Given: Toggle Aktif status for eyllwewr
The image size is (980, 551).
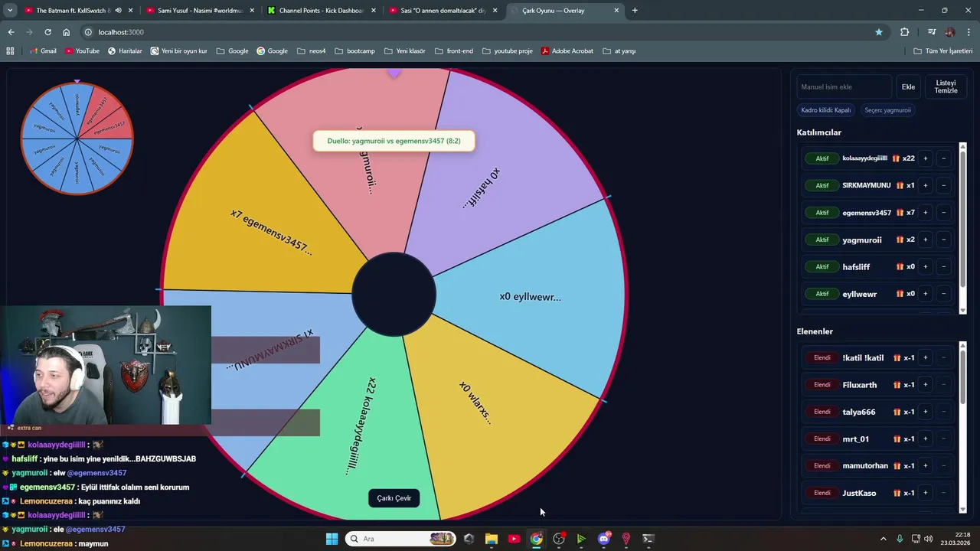Looking at the screenshot, I should point(822,294).
